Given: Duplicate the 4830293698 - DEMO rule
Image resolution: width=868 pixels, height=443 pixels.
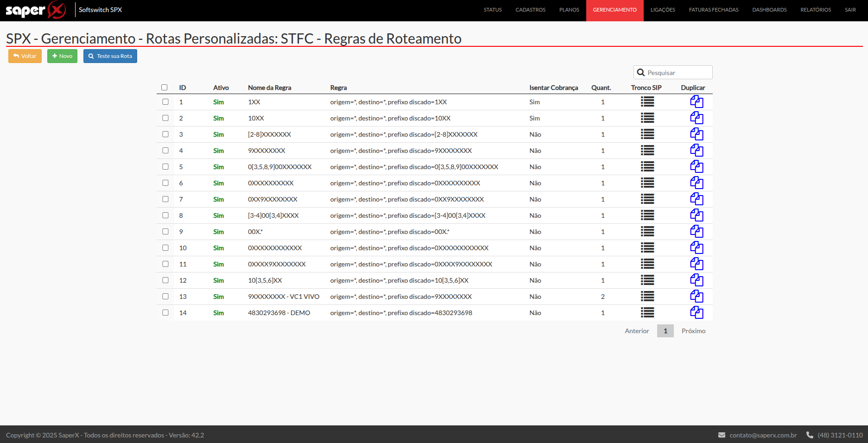Looking at the screenshot, I should tap(697, 313).
